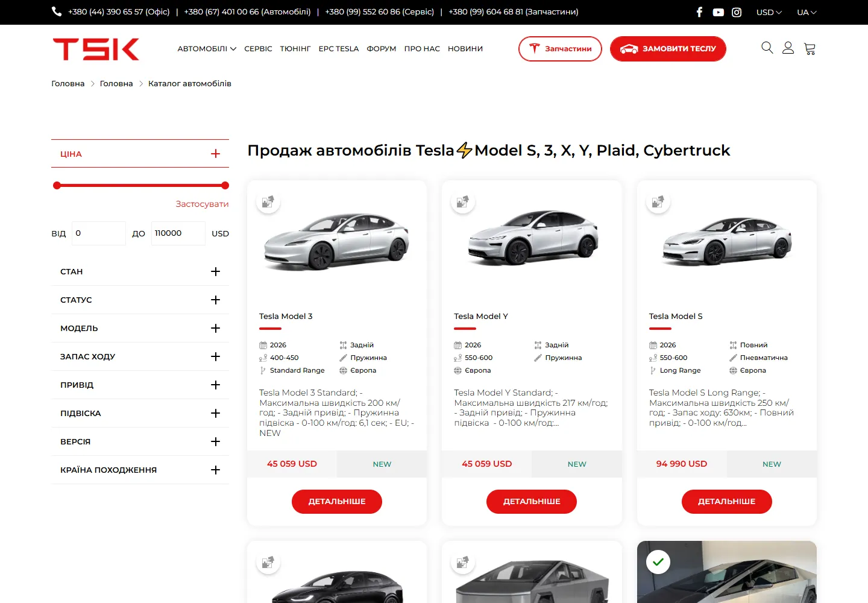Screen dimensions: 868x603
Task: Expand the Країна походження filter
Action: 140,470
